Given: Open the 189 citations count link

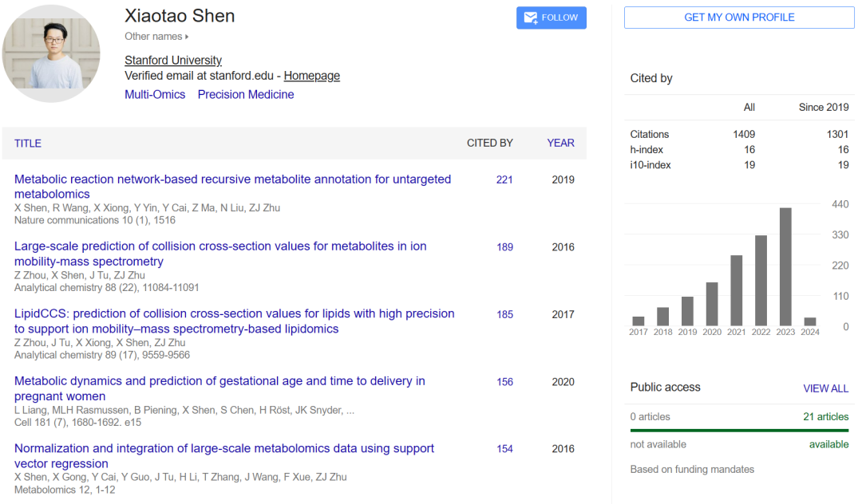Looking at the screenshot, I should [504, 247].
